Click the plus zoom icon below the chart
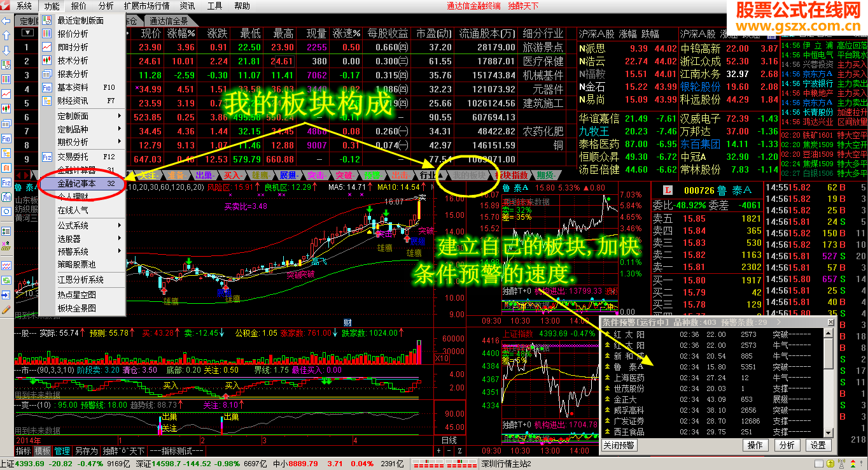This screenshot has width=868, height=470. coord(438,451)
